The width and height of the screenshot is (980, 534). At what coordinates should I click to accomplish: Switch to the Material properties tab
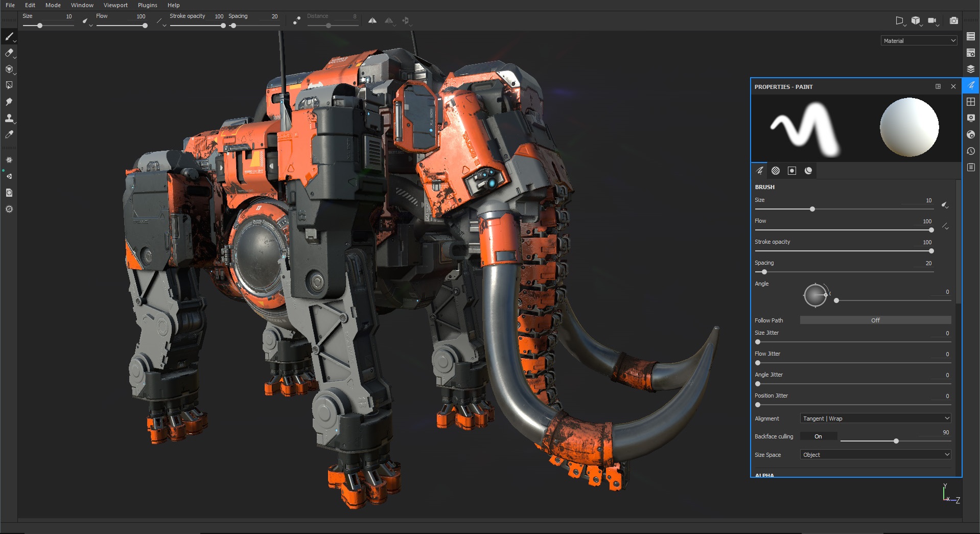pyautogui.click(x=808, y=171)
